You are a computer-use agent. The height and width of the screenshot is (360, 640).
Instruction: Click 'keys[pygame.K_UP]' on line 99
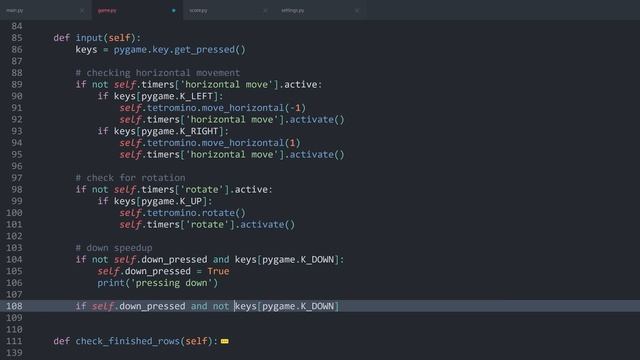click(x=160, y=201)
